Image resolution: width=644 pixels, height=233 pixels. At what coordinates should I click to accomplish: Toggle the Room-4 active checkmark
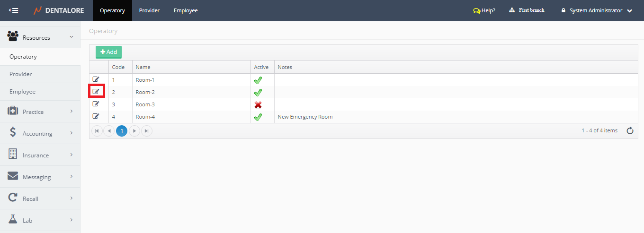(258, 117)
